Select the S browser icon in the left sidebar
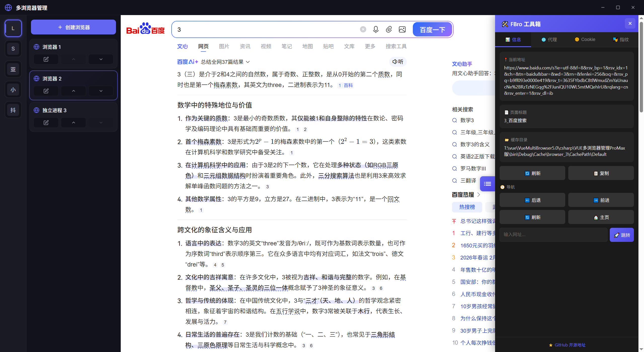Viewport: 644px width, 352px height. pyautogui.click(x=13, y=49)
